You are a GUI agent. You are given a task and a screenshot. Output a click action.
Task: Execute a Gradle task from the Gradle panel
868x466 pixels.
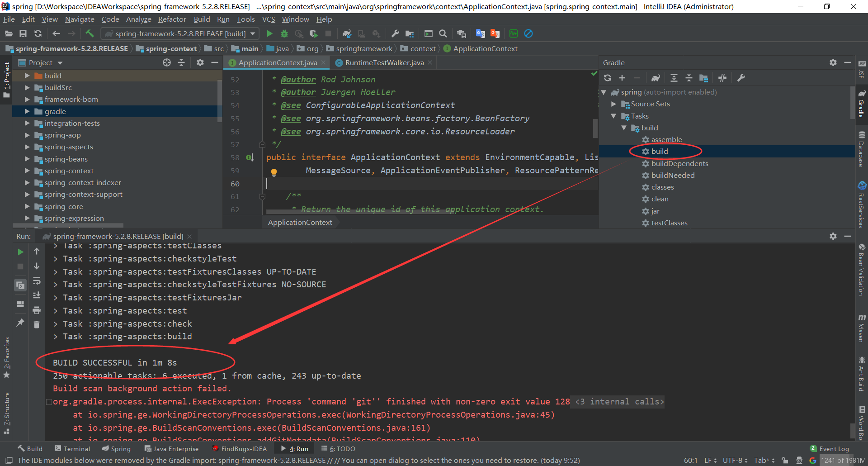pos(656,78)
